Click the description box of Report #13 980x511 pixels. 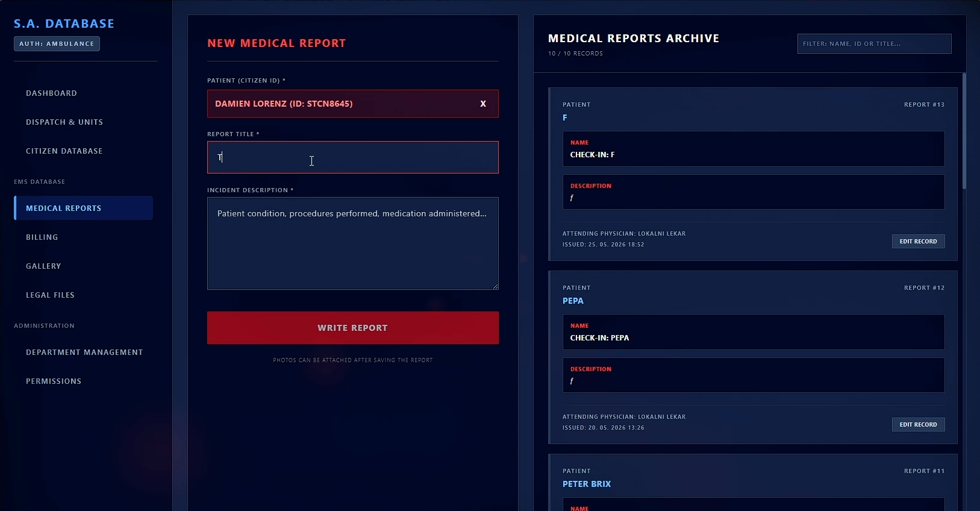754,192
